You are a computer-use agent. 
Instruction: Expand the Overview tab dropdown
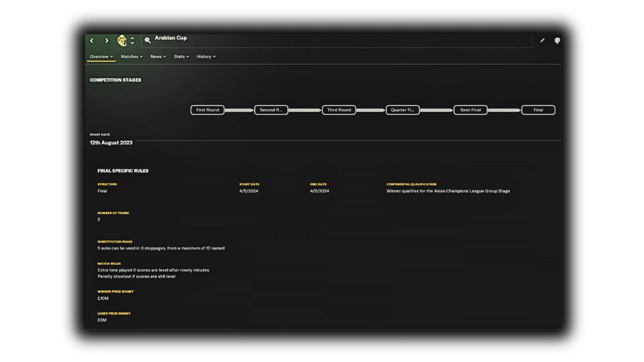click(x=101, y=57)
